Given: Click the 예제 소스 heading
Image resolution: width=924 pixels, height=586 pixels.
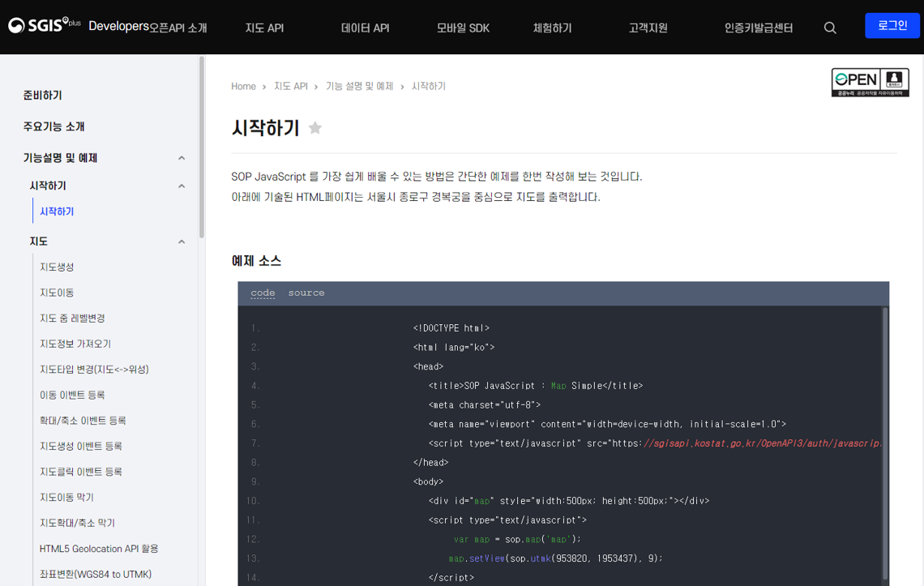Looking at the screenshot, I should coord(256,260).
